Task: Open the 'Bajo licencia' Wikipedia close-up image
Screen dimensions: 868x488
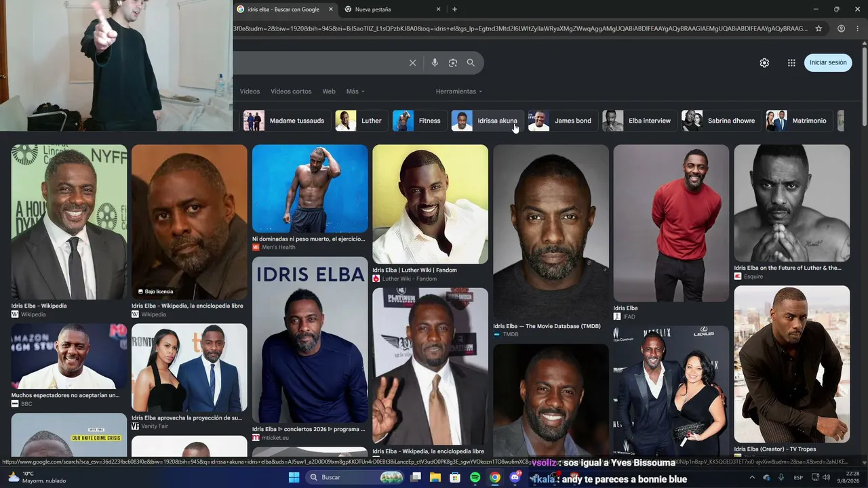Action: 189,222
